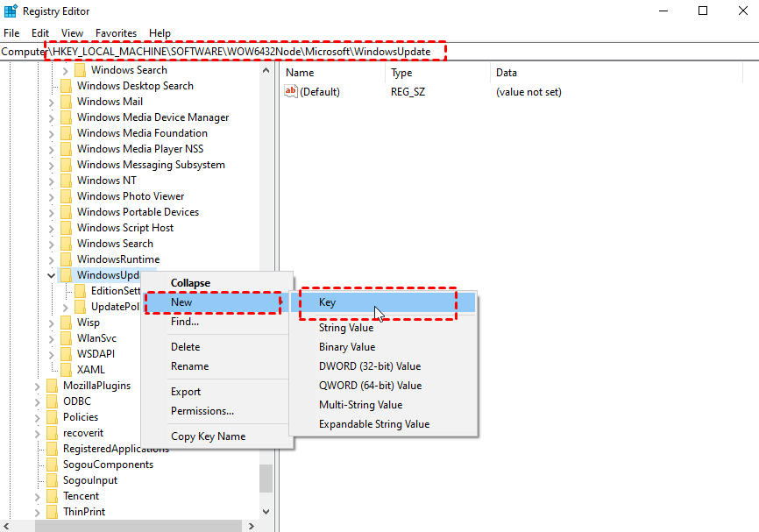Choose Binary Value in New submenu

pyautogui.click(x=383, y=347)
